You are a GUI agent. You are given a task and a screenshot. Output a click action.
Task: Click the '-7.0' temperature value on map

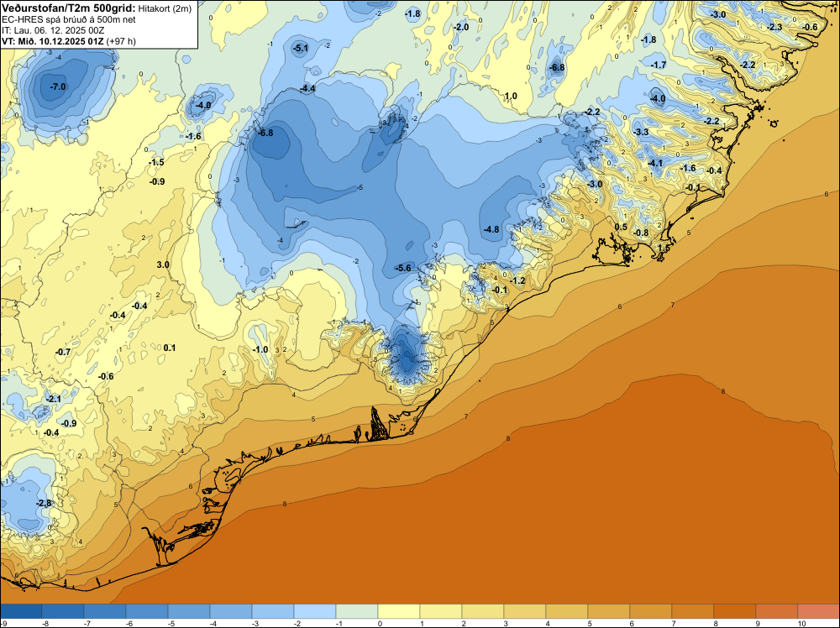click(58, 86)
